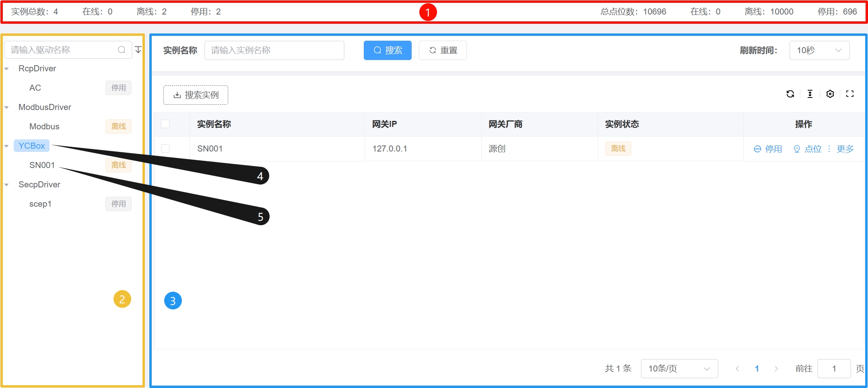Open the refresh time dropdown showing 10秒
This screenshot has height=388, width=868.
(819, 50)
